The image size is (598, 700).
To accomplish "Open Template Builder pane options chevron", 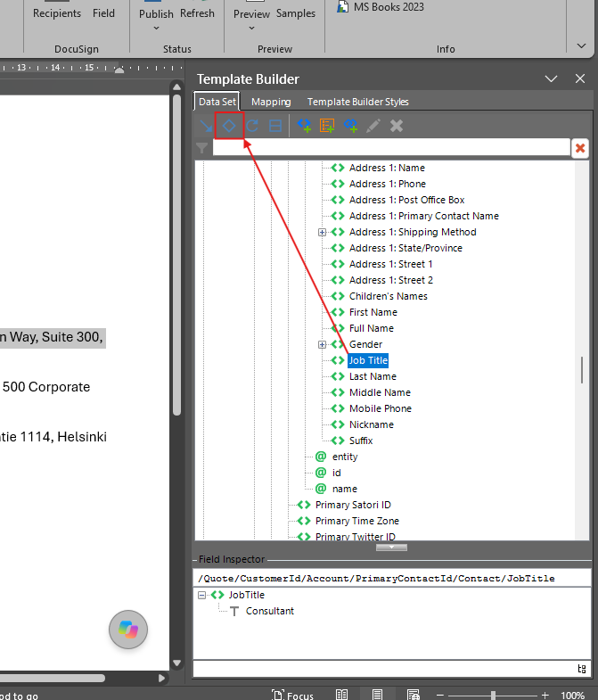I will tap(551, 79).
